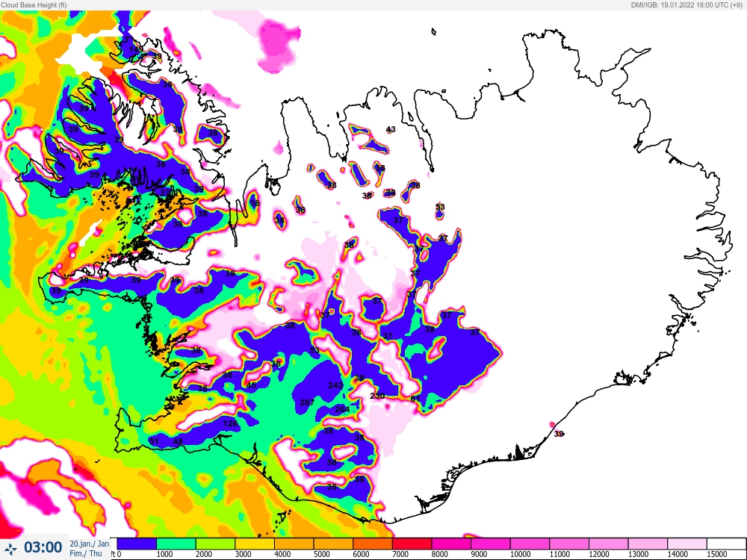Click the 12000 legend label
This screenshot has height=560, width=747.
599,554
